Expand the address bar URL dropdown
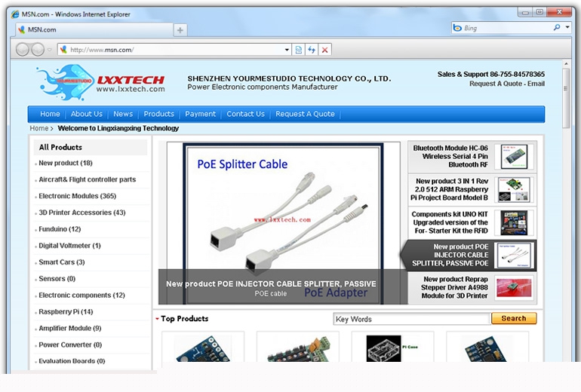581x392 pixels. (x=287, y=50)
